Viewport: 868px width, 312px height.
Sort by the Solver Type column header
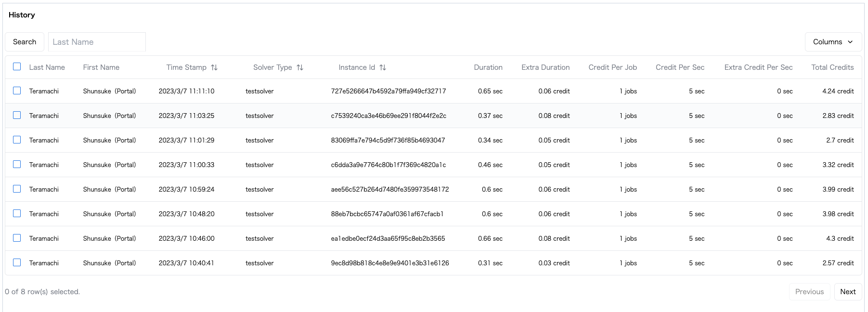(272, 67)
